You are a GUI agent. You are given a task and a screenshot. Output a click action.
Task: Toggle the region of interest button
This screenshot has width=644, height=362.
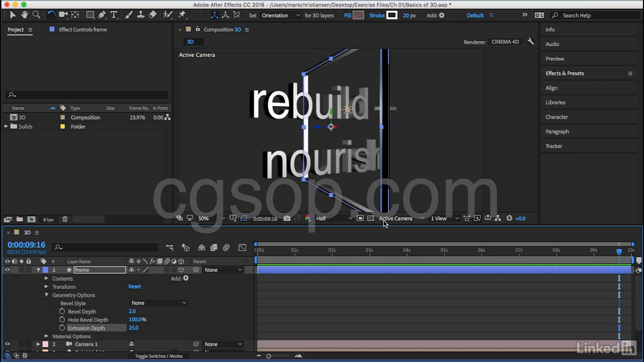(x=360, y=218)
